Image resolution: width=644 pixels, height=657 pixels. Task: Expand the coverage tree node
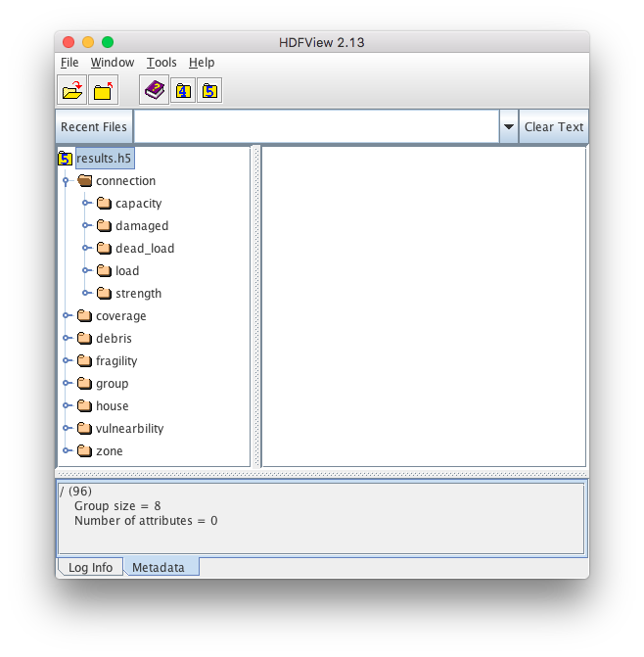click(67, 316)
